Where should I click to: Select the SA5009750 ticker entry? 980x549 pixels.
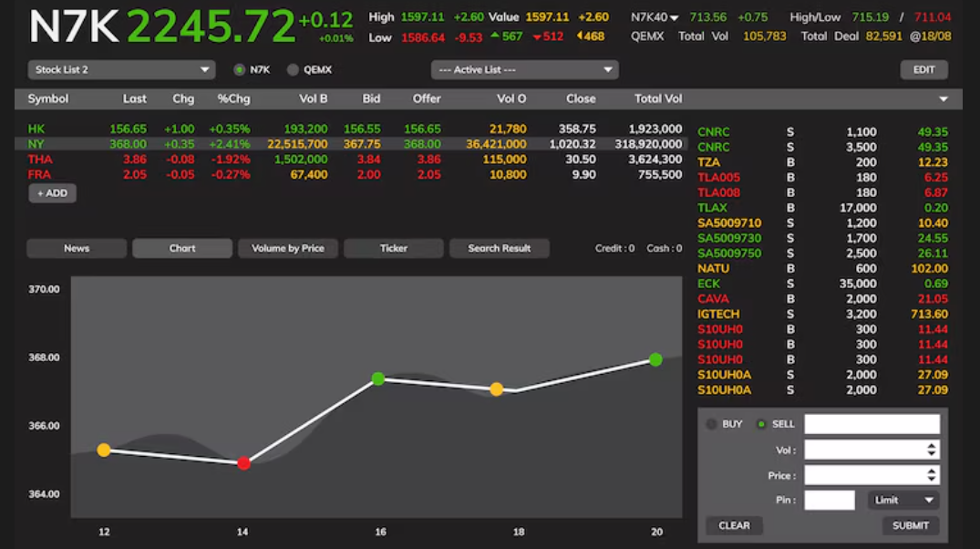pyautogui.click(x=822, y=254)
